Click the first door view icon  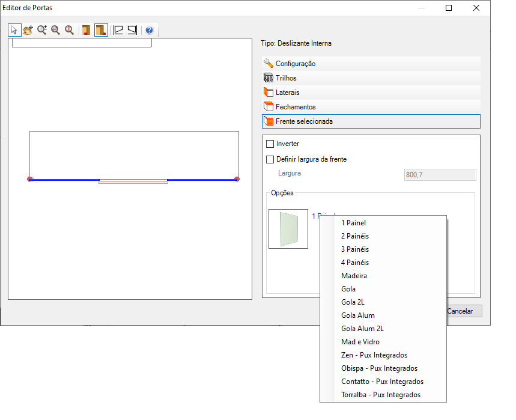point(87,30)
